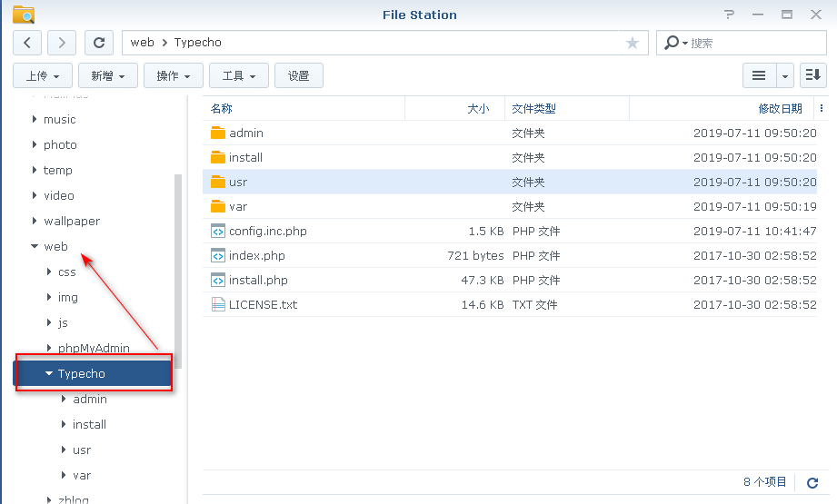Select usr subfolder under Typecho tree
Screen dimensions: 837x504
pos(82,450)
